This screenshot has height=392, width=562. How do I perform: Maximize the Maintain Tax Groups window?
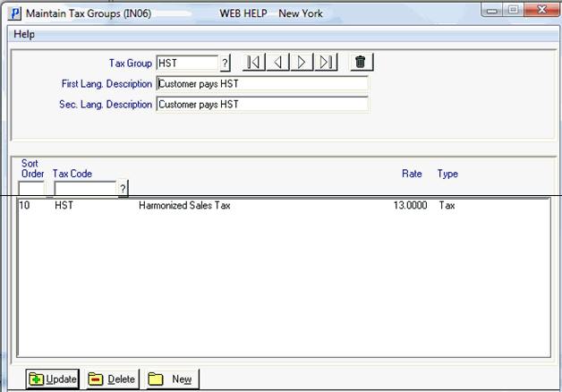(513, 10)
